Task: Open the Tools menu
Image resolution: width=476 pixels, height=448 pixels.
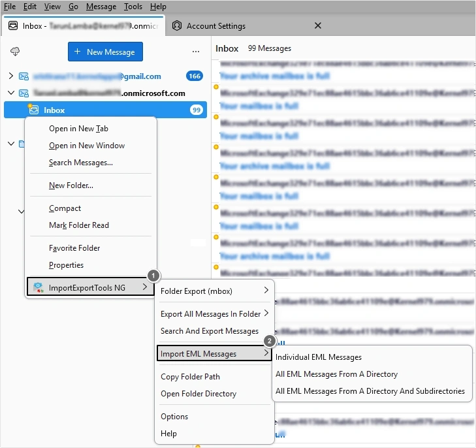Action: pos(133,7)
